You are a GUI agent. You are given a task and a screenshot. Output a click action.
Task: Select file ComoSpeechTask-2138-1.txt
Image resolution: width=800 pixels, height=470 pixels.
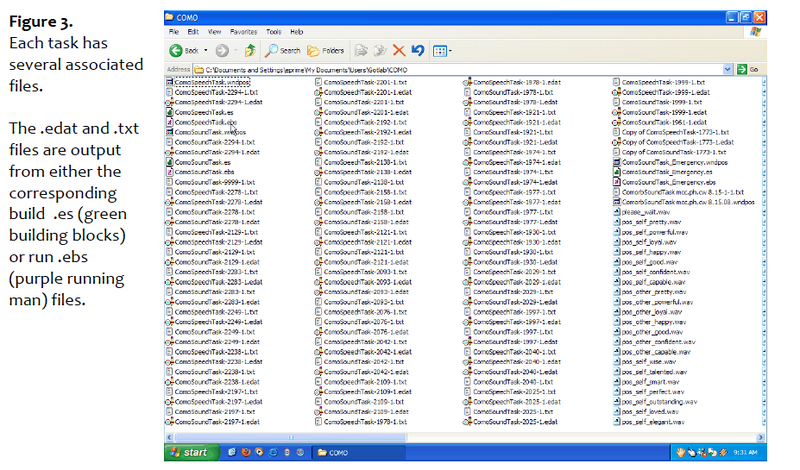pyautogui.click(x=361, y=162)
